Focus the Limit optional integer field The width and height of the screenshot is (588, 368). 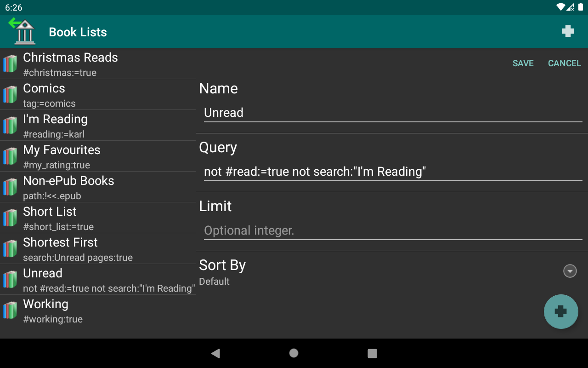click(393, 230)
